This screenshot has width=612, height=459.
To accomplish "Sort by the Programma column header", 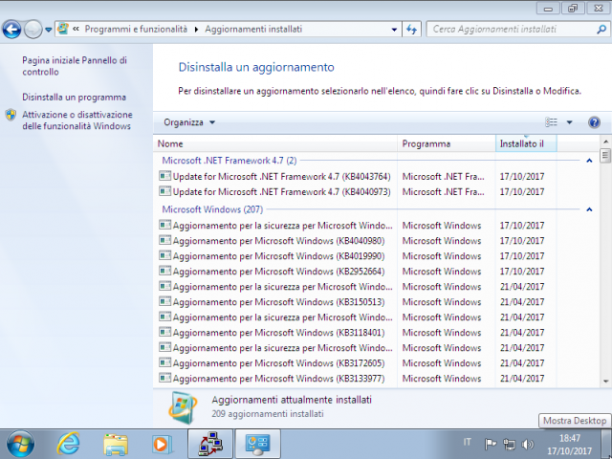I will (x=446, y=144).
